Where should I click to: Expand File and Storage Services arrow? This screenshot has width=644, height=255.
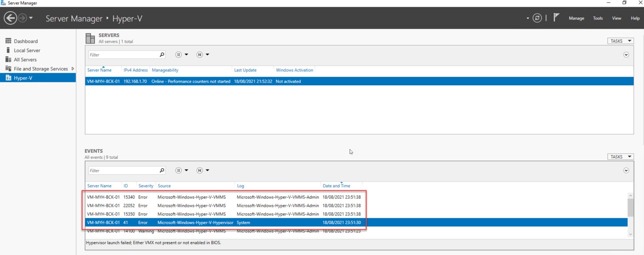73,69
